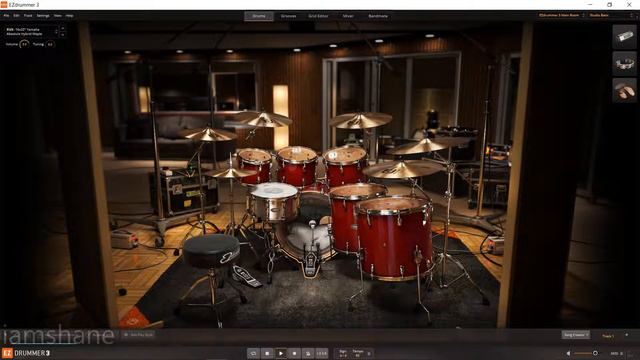Open the Track menu
This screenshot has width=640, height=360.
(28, 16)
